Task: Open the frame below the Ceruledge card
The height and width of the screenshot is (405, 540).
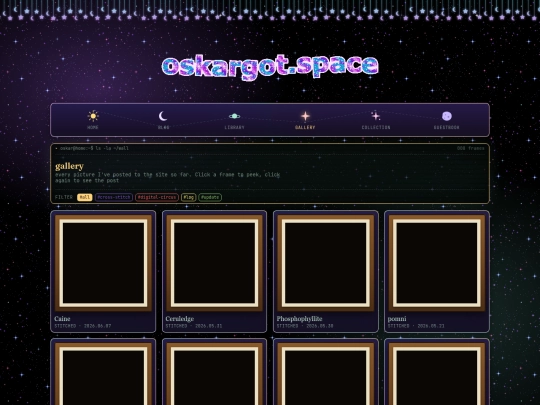Action: pyautogui.click(x=214, y=374)
